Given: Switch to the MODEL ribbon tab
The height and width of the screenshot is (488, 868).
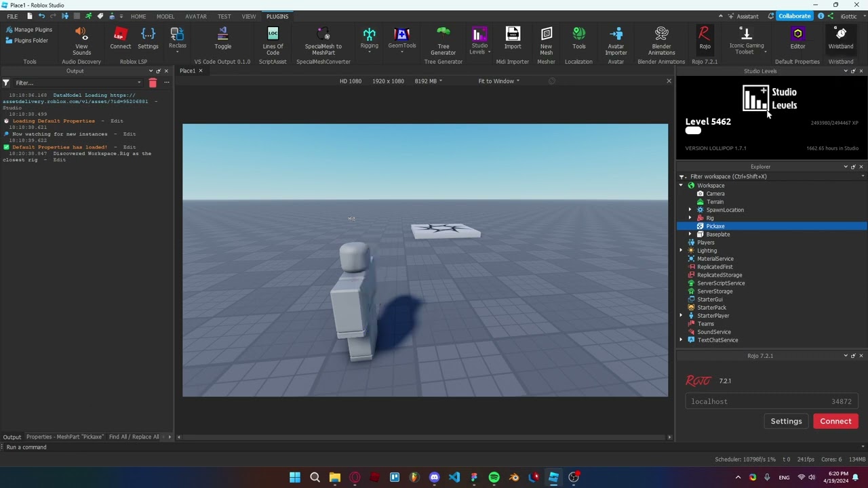Looking at the screenshot, I should (165, 16).
